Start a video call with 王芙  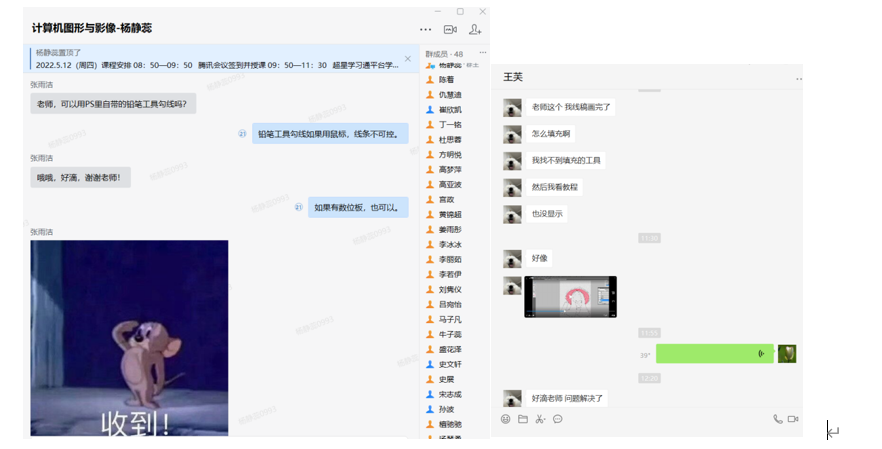click(793, 419)
